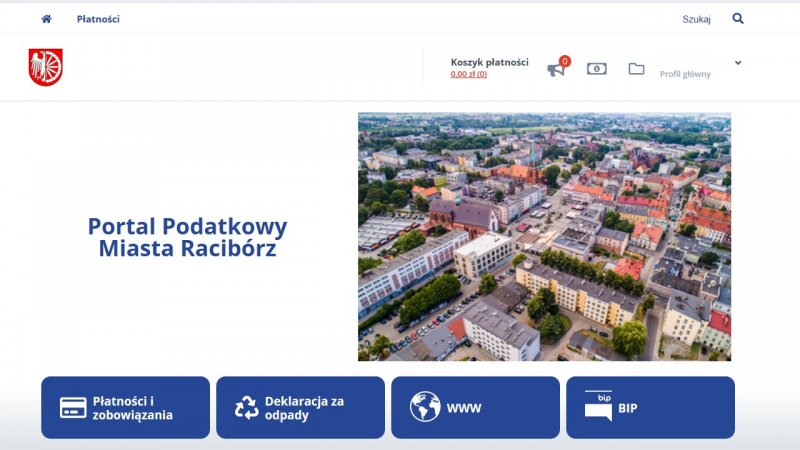This screenshot has width=800, height=450.
Task: Click the Portal Podatkowy Miasta Racibórz title
Action: (x=187, y=237)
